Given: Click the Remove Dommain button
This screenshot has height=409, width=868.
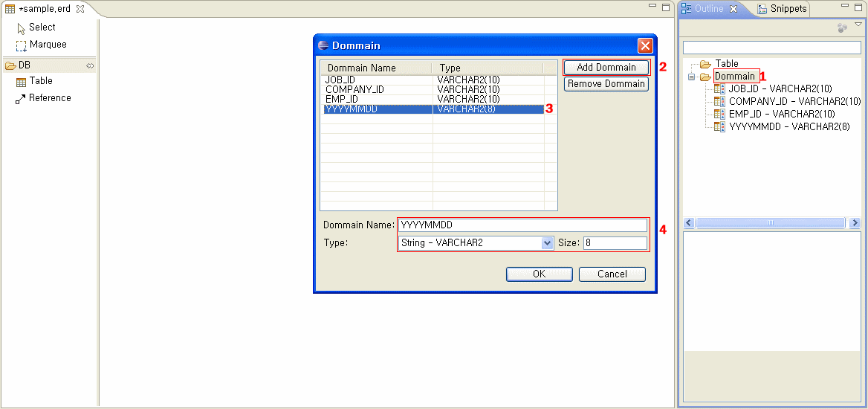Looking at the screenshot, I should (606, 84).
